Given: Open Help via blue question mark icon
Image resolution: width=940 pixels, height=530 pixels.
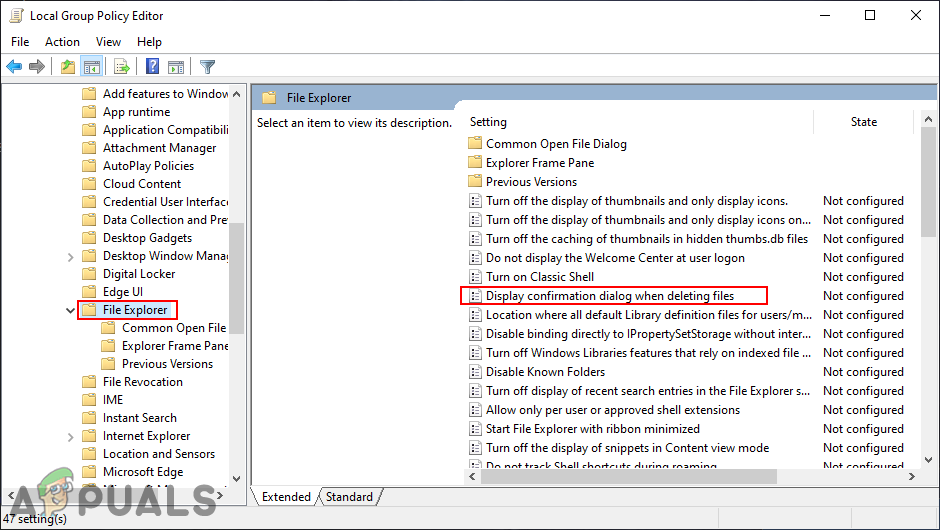Looking at the screenshot, I should click(x=152, y=67).
